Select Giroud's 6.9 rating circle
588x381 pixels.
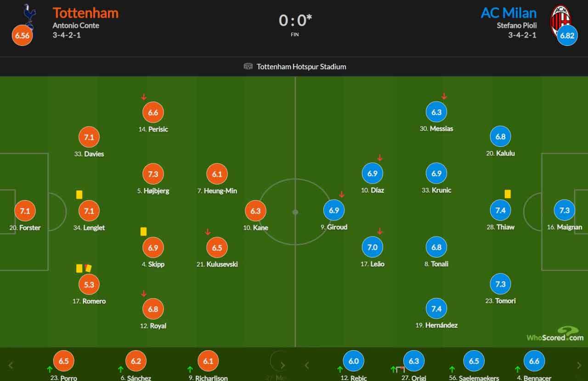(334, 210)
